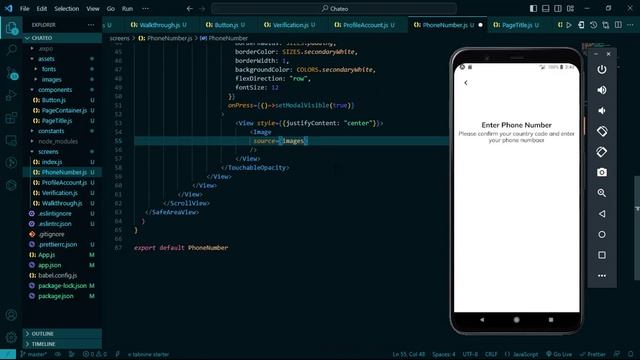This screenshot has width=640, height=360.
Task: Tap the phone navigation bar recents button
Action: point(551,320)
